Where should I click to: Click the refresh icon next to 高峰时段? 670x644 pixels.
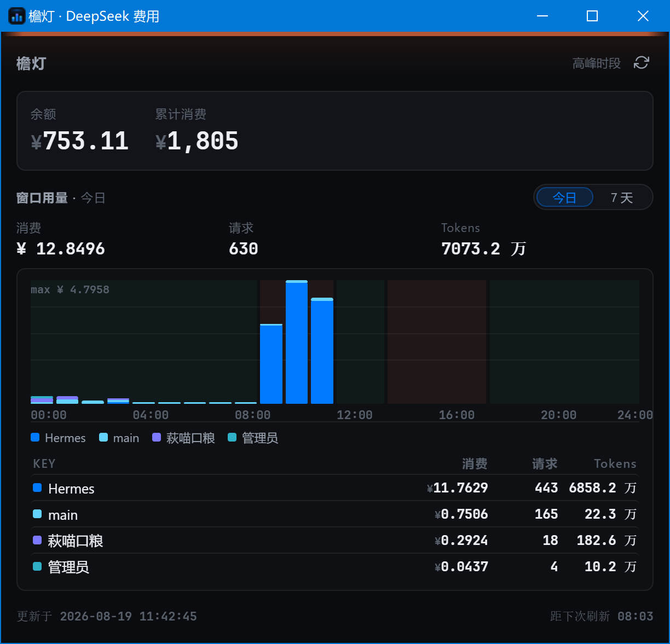641,63
